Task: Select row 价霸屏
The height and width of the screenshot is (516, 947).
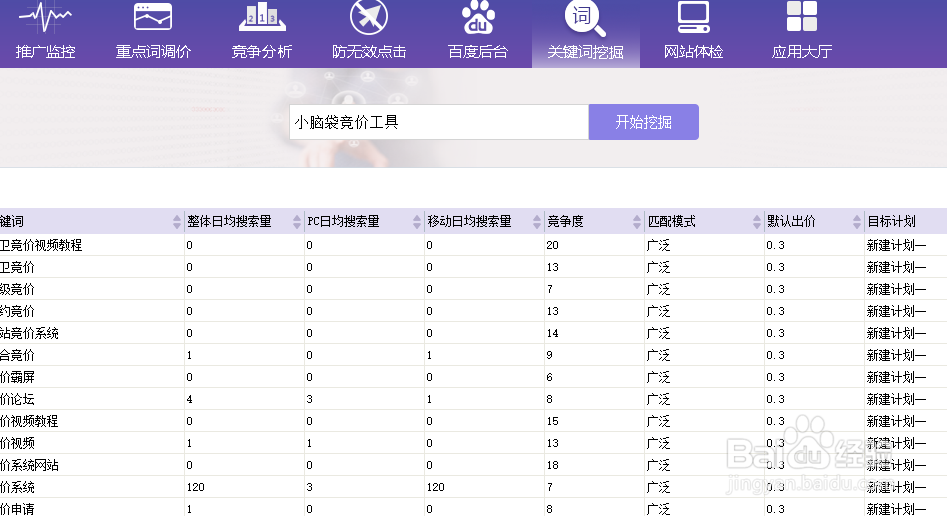Action: [474, 378]
